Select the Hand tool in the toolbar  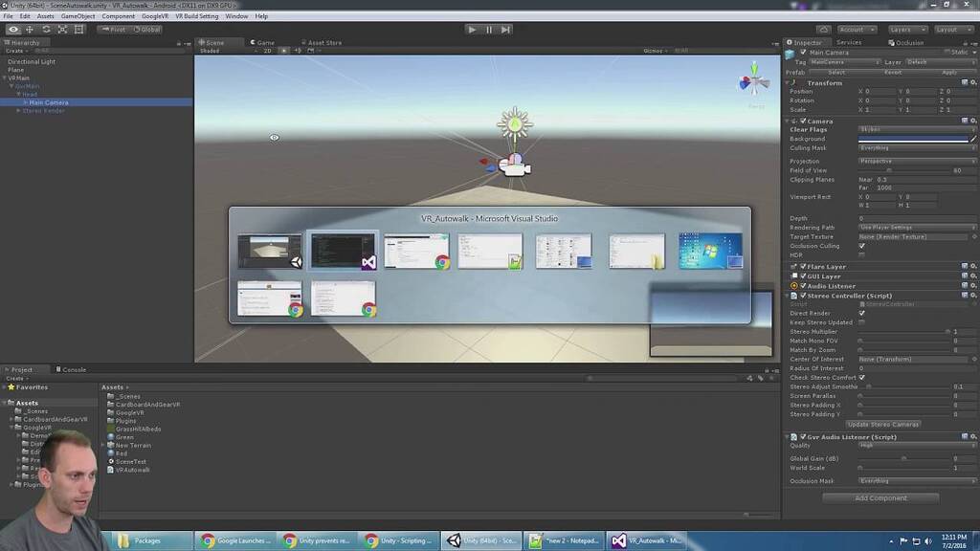(x=12, y=29)
